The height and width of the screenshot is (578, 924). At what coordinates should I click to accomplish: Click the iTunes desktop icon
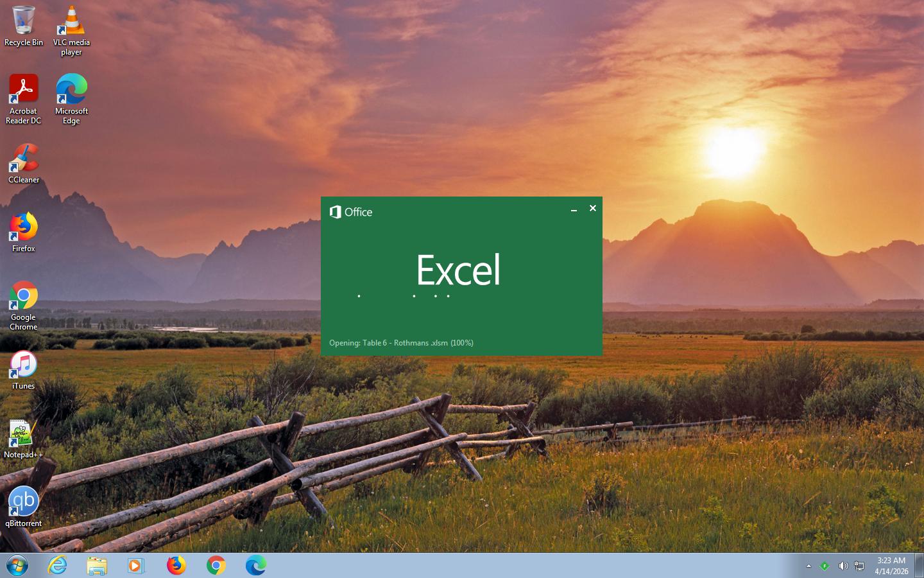click(24, 369)
